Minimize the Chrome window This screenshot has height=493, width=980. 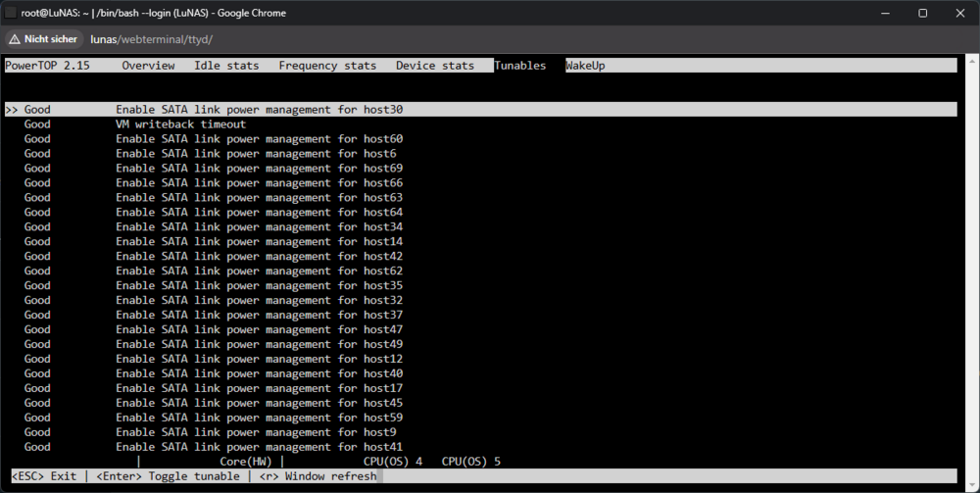tap(885, 13)
